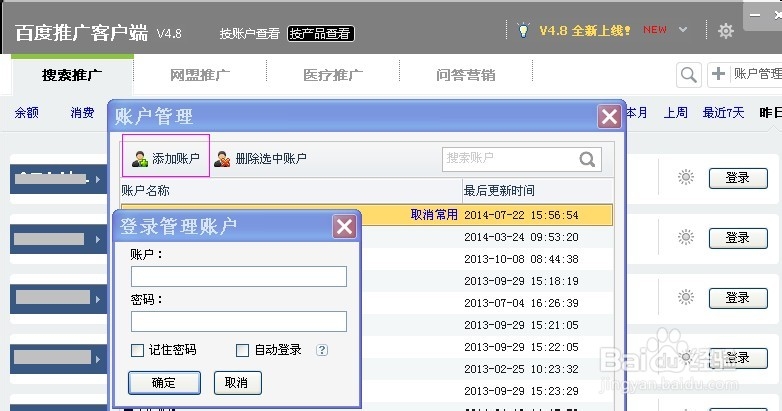Screen dimensions: 782x411
Task: Open the 网盟推广 tab
Action: coord(200,75)
